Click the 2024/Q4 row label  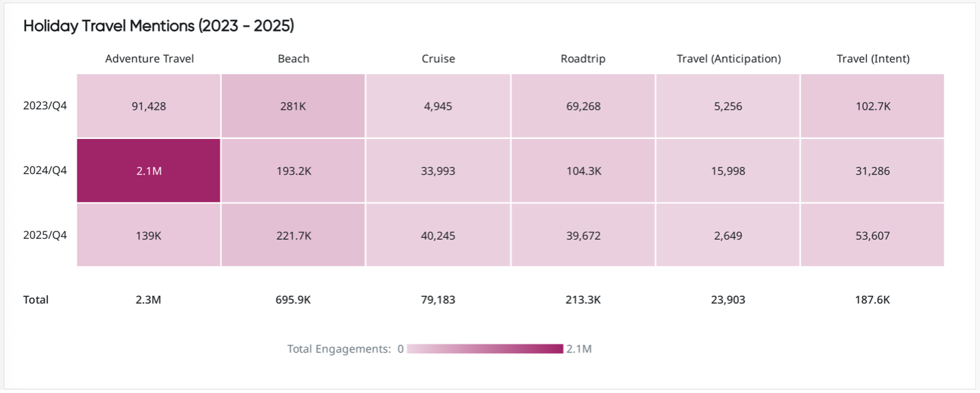(45, 171)
